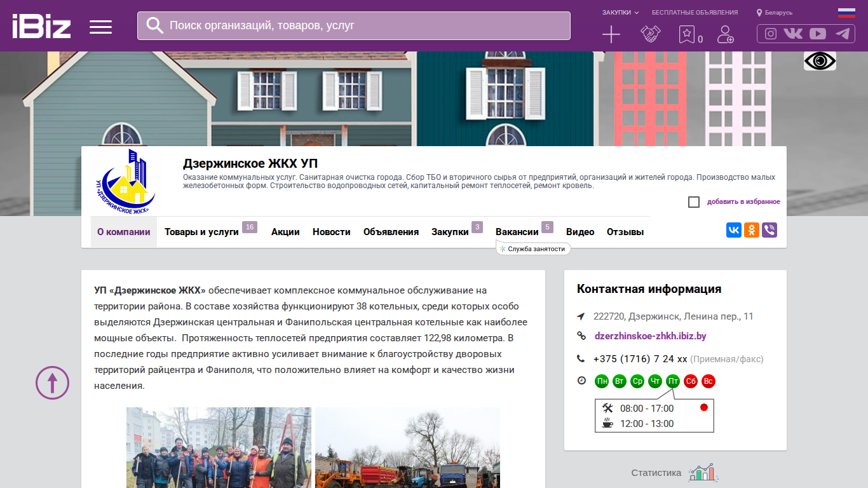The height and width of the screenshot is (488, 868).
Task: Open the «Статистика» link
Action: pyautogui.click(x=656, y=473)
